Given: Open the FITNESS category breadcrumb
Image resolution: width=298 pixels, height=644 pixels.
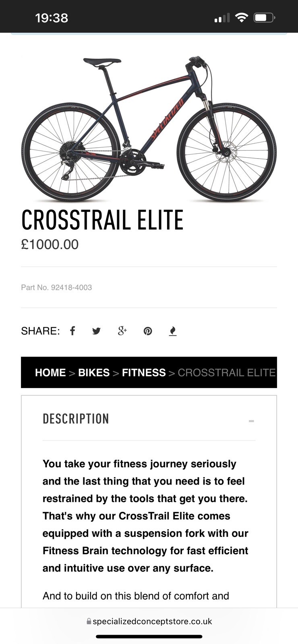Looking at the screenshot, I should (x=144, y=372).
